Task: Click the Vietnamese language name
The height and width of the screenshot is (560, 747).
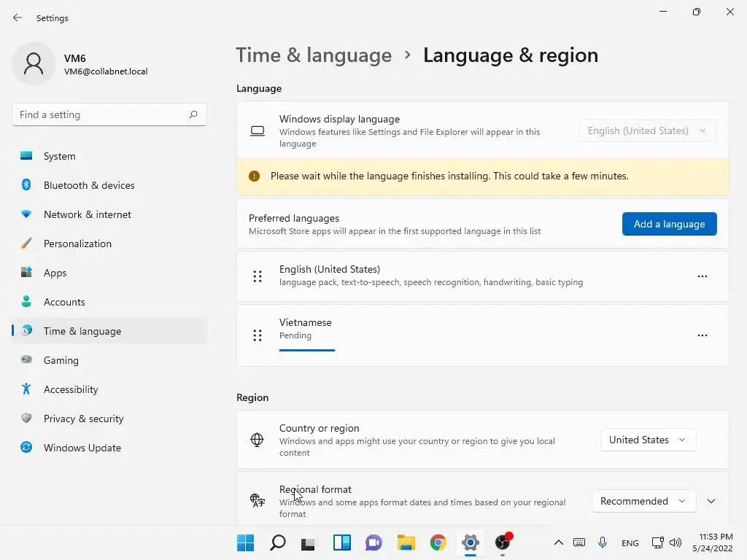Action: coord(306,322)
